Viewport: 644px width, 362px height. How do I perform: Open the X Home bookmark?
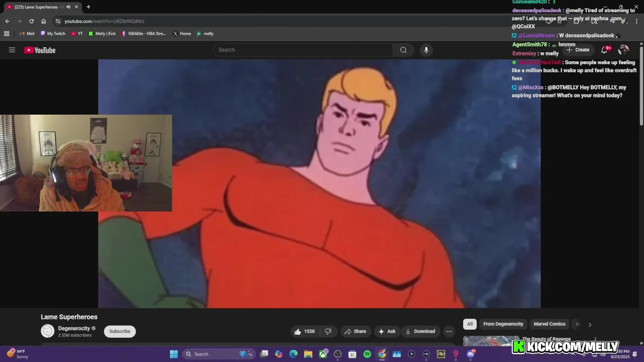(x=182, y=34)
